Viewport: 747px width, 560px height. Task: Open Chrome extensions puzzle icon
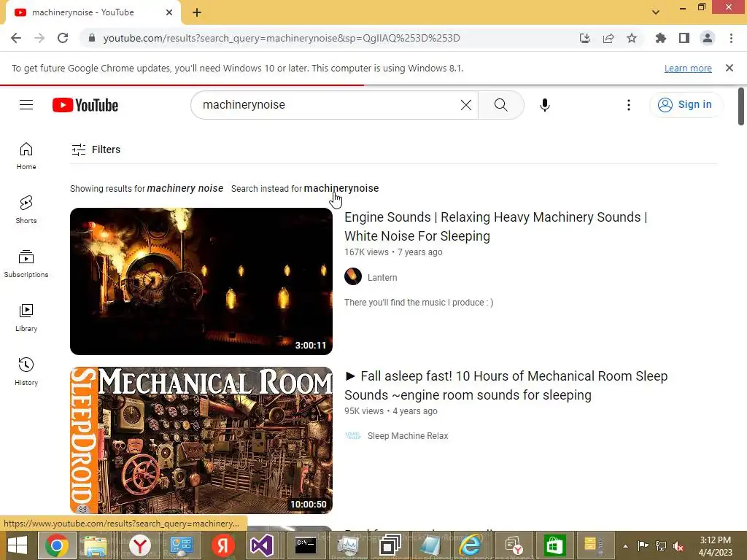point(660,38)
